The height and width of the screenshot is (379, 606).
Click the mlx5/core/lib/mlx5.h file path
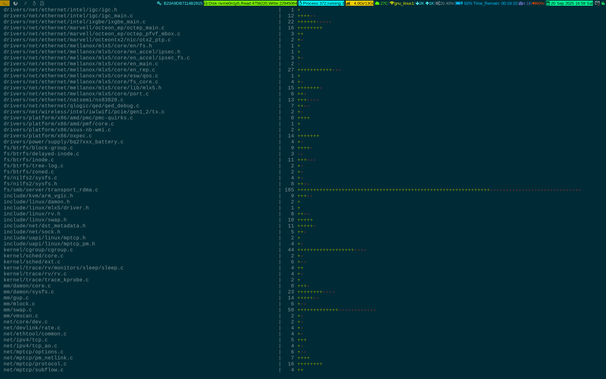click(82, 88)
